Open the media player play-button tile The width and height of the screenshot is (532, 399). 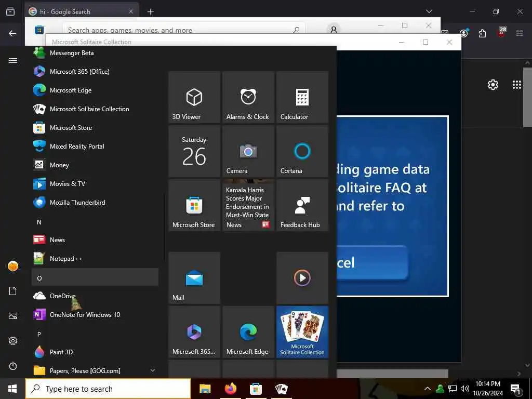(302, 278)
